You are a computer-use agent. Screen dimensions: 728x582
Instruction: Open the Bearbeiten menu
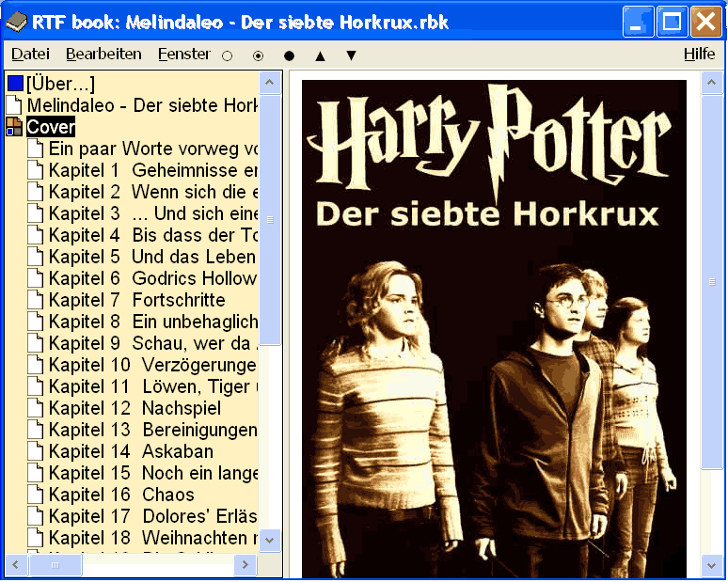(103, 55)
